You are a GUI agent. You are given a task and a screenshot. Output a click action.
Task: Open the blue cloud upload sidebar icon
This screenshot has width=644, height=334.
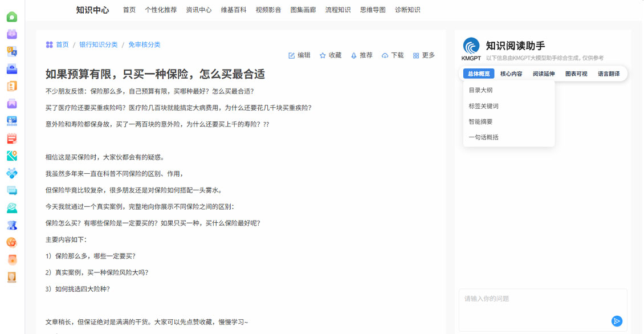pos(12,68)
